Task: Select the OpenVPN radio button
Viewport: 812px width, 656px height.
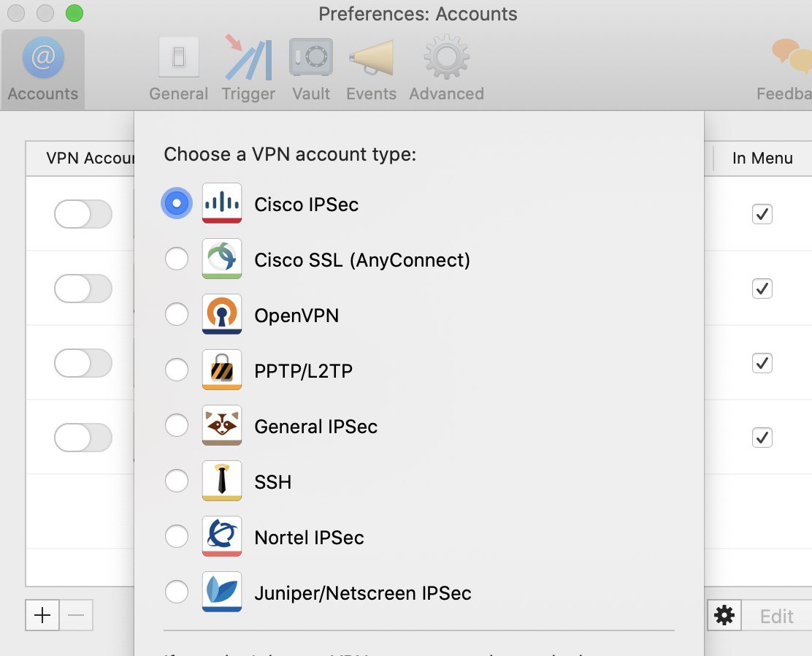Action: click(x=177, y=314)
